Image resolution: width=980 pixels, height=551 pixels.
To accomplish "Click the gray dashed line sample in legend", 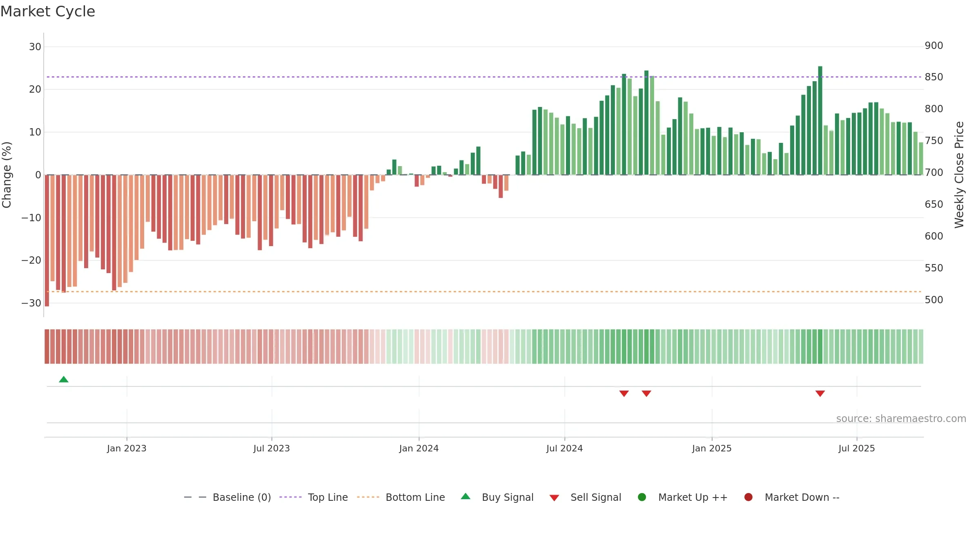I will [195, 497].
